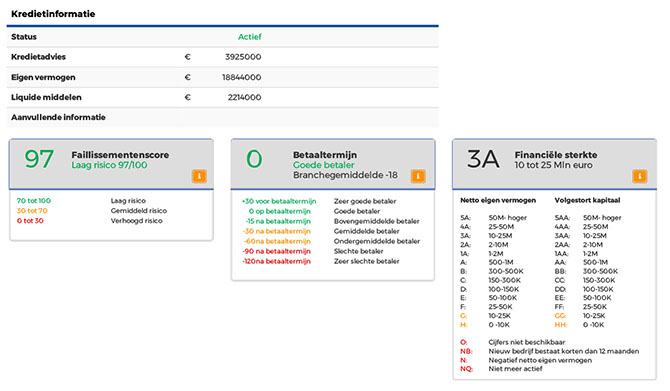Click '0 tot 30' legend entry
670x391 pixels.
(30, 220)
